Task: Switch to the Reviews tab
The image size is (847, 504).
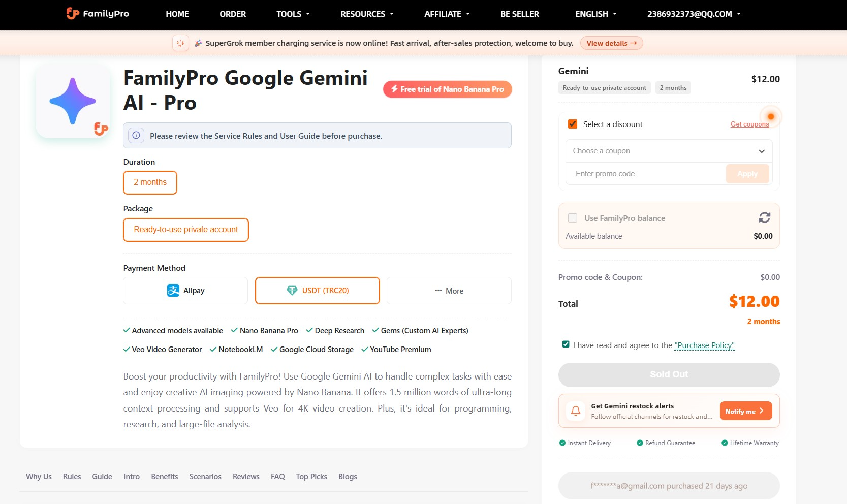Action: tap(246, 477)
